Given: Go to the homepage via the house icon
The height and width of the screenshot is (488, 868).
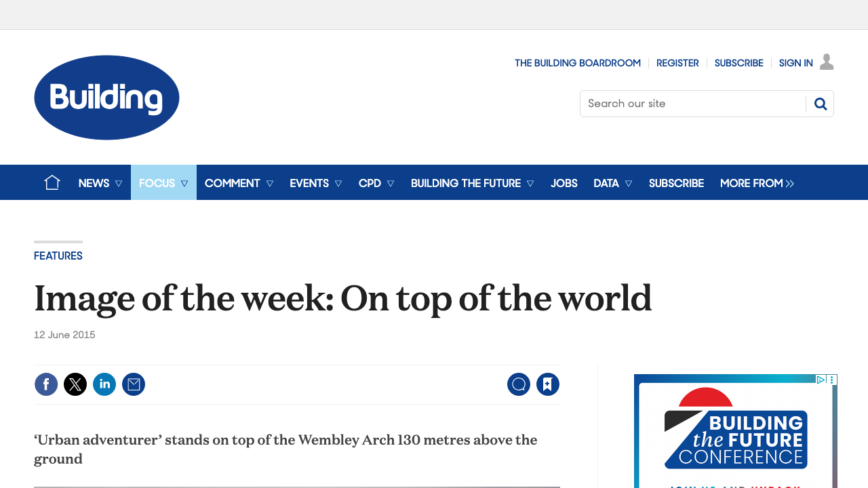Looking at the screenshot, I should click(52, 182).
